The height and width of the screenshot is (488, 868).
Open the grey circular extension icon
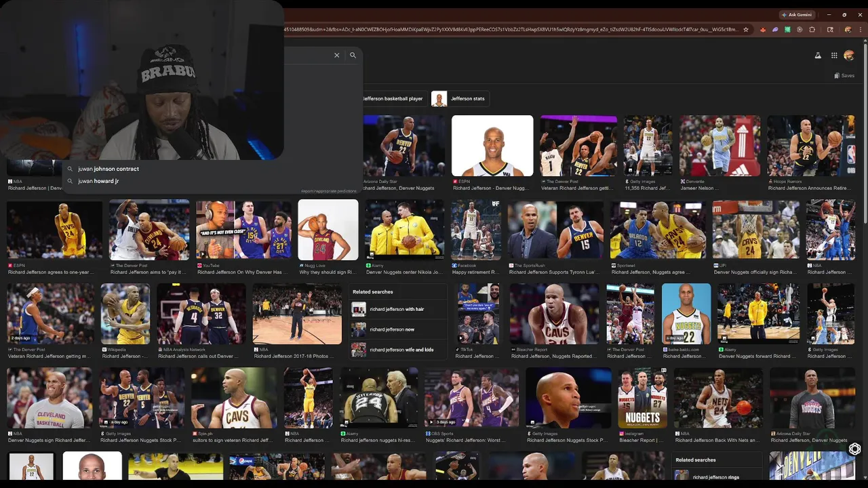(800, 30)
